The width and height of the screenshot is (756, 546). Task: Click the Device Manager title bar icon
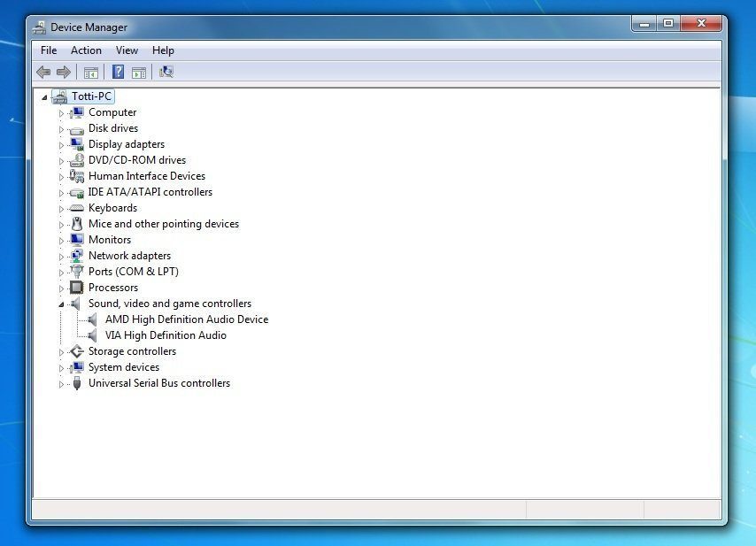pos(40,27)
